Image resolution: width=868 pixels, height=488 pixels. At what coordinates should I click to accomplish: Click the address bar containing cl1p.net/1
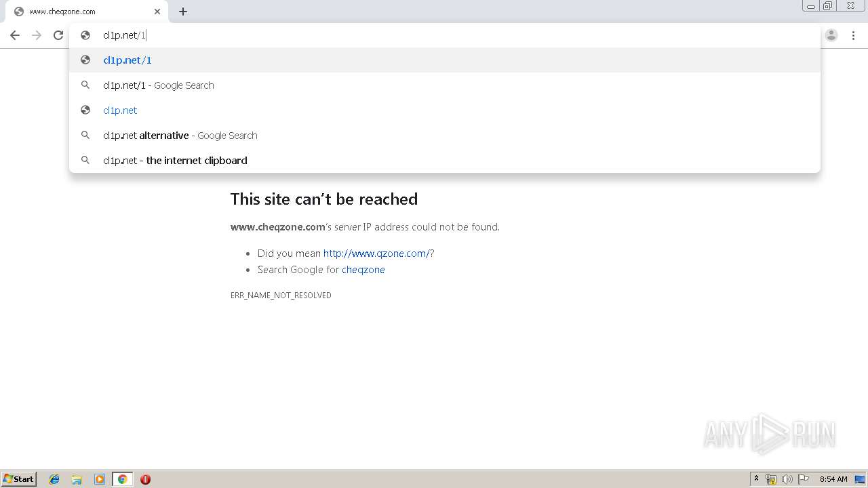[x=444, y=35]
